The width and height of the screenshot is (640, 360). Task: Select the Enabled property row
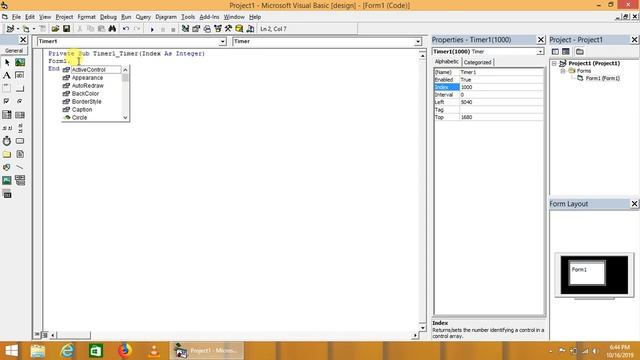click(489, 80)
